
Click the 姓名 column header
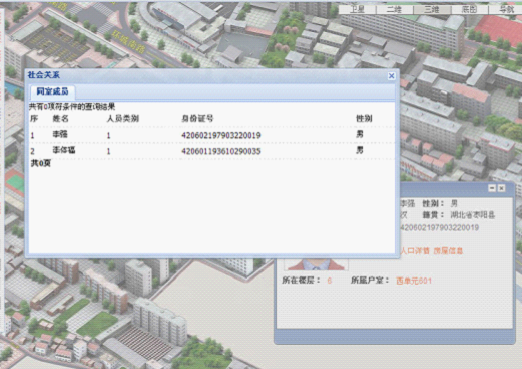point(60,118)
